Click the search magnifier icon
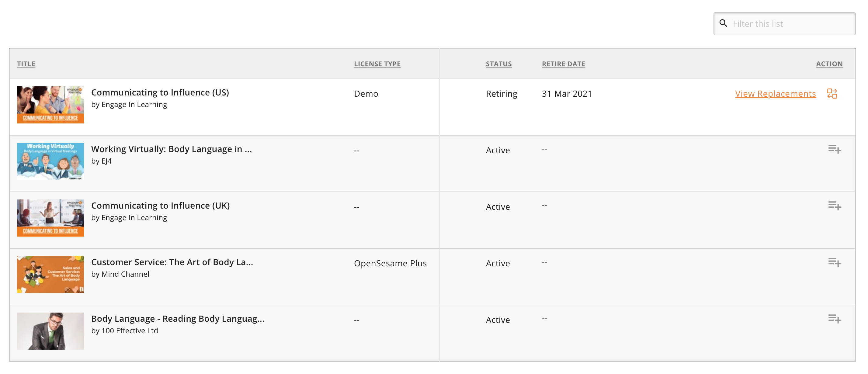The width and height of the screenshot is (868, 374). tap(723, 23)
